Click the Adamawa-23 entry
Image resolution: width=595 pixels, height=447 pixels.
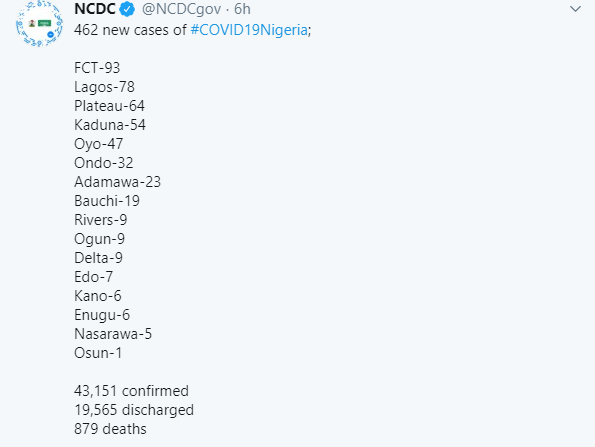coord(118,182)
